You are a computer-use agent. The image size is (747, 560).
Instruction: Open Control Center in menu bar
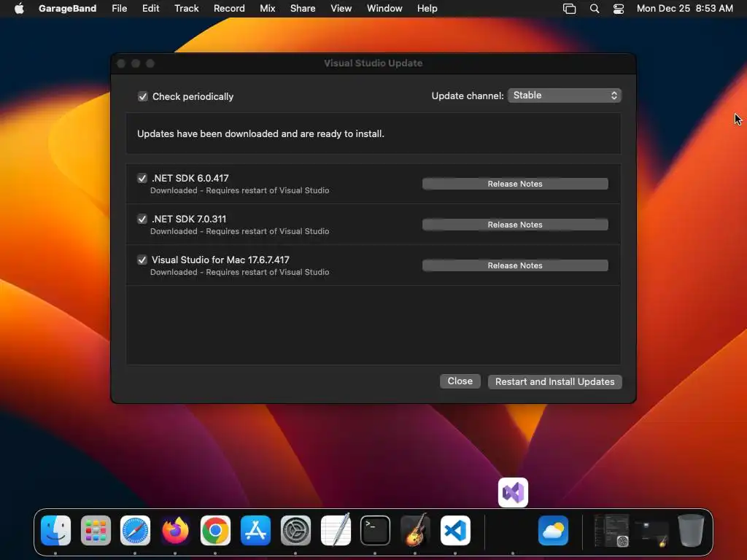(619, 9)
